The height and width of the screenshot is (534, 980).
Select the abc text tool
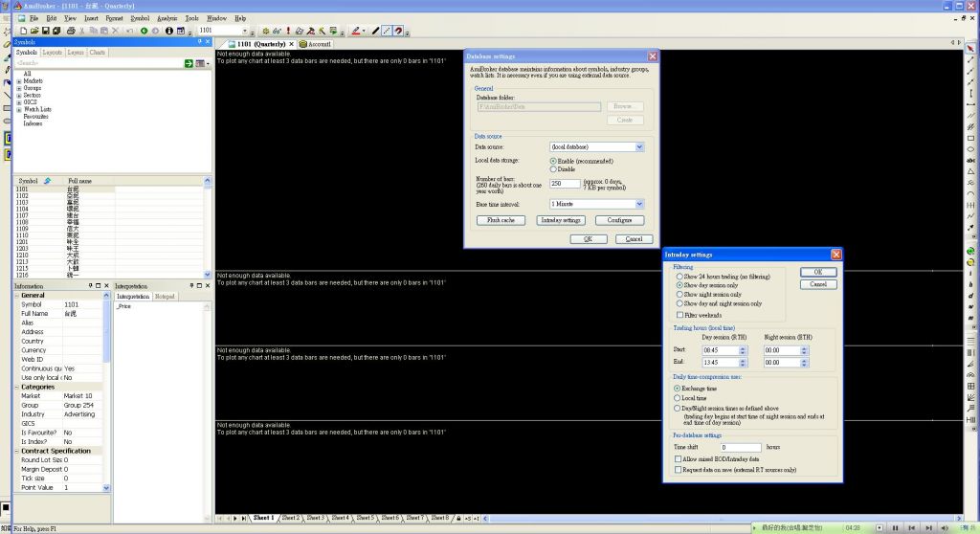click(970, 160)
